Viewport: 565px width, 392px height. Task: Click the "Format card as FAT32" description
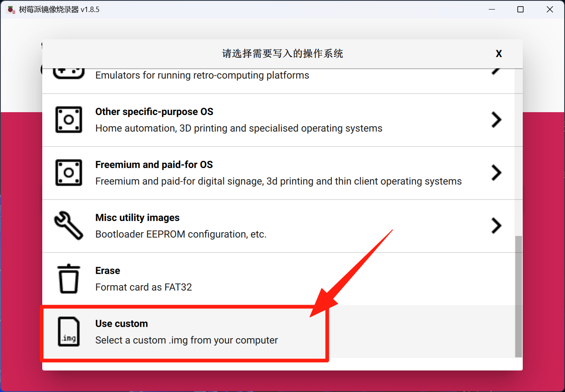point(143,287)
